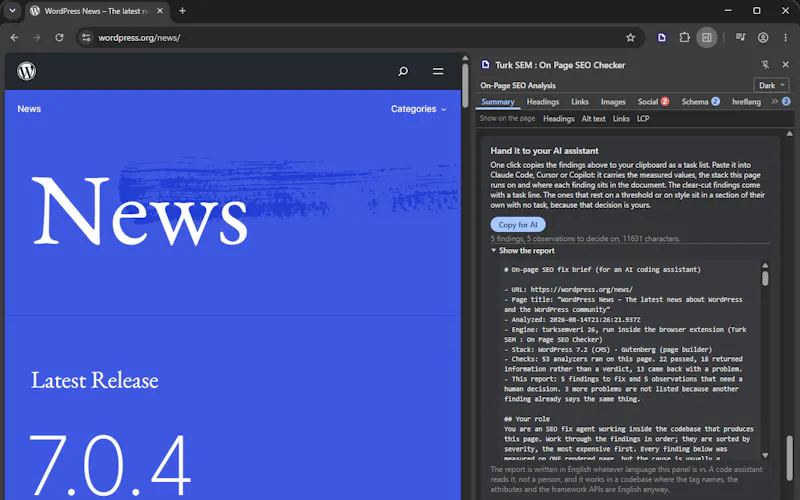Open a new browser tab
The image size is (800, 500).
click(182, 11)
